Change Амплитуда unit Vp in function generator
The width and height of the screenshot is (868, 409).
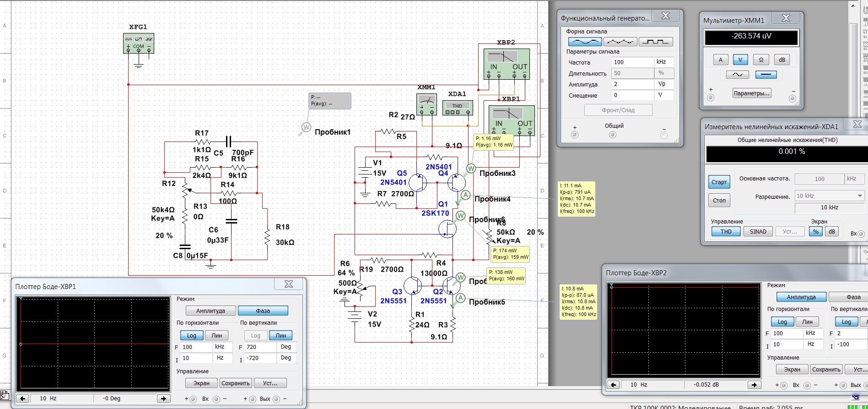[x=664, y=84]
